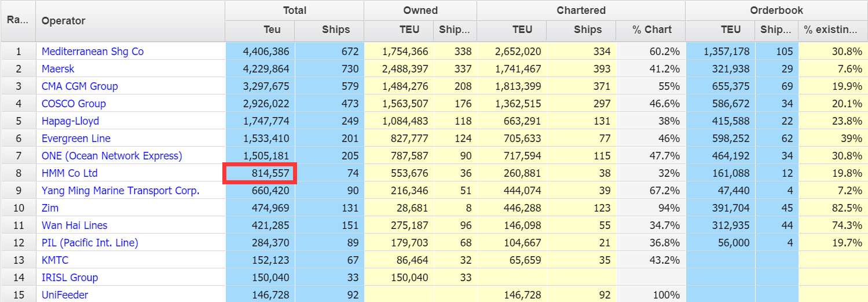Select Maersk owned TEU cell 2,488,397
The width and height of the screenshot is (868, 302).
click(399, 69)
